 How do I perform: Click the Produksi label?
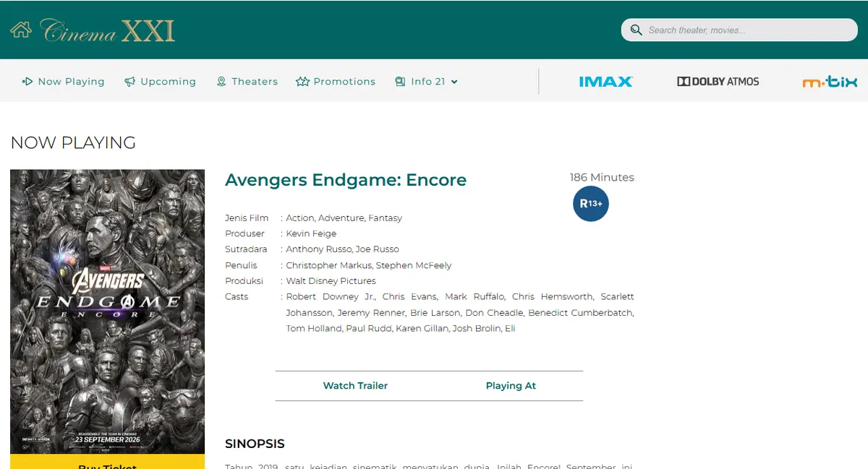pos(244,280)
